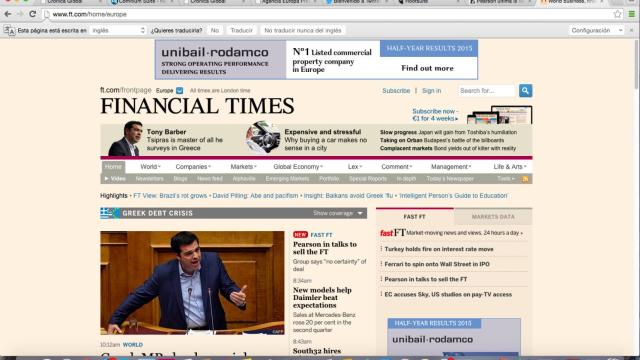
Task: Click the Traducir button
Action: click(x=241, y=30)
